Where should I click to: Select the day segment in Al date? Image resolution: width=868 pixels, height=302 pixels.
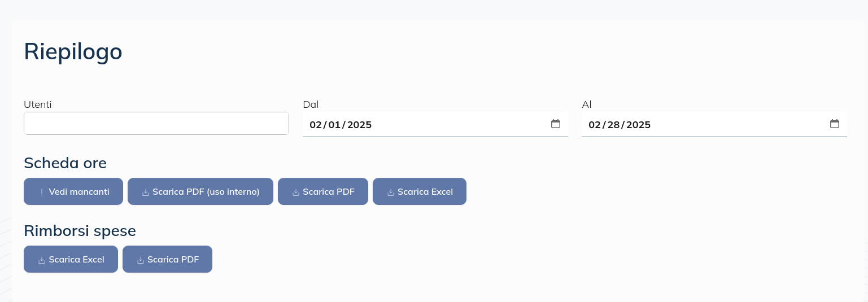tap(613, 125)
